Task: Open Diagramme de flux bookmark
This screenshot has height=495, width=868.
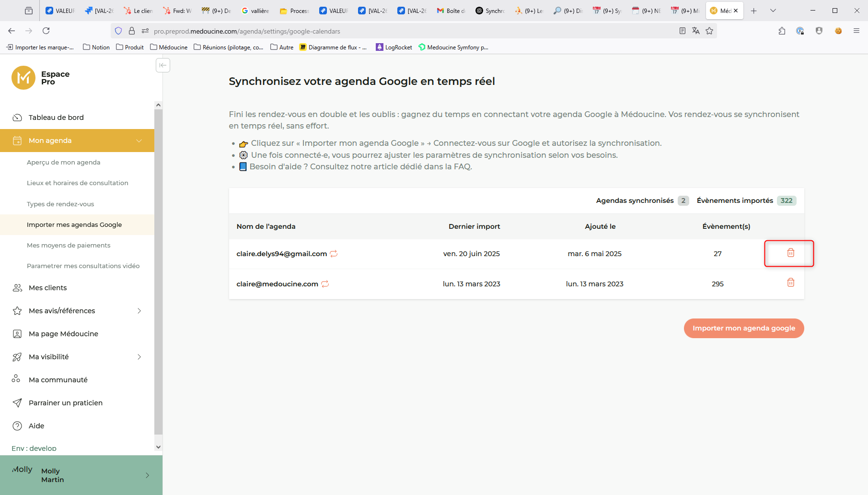Action: tap(333, 47)
